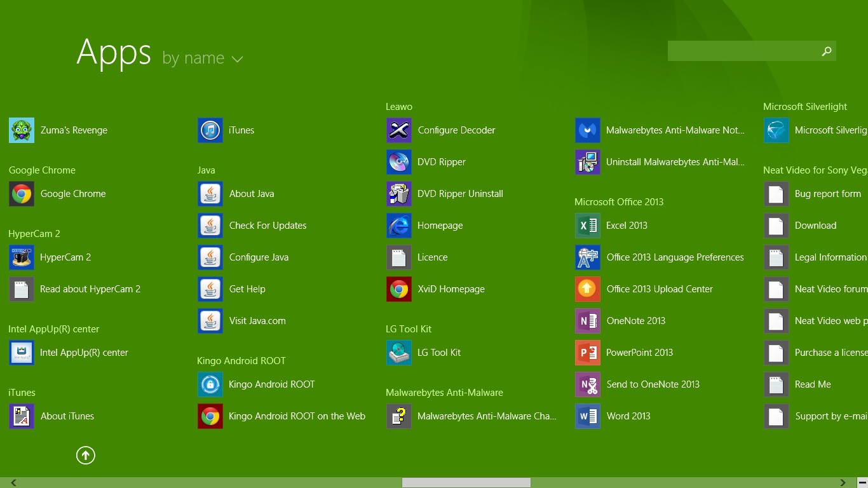Screen dimensions: 868x488
Task: Open Zuma's Revenge app icon
Action: (x=22, y=130)
